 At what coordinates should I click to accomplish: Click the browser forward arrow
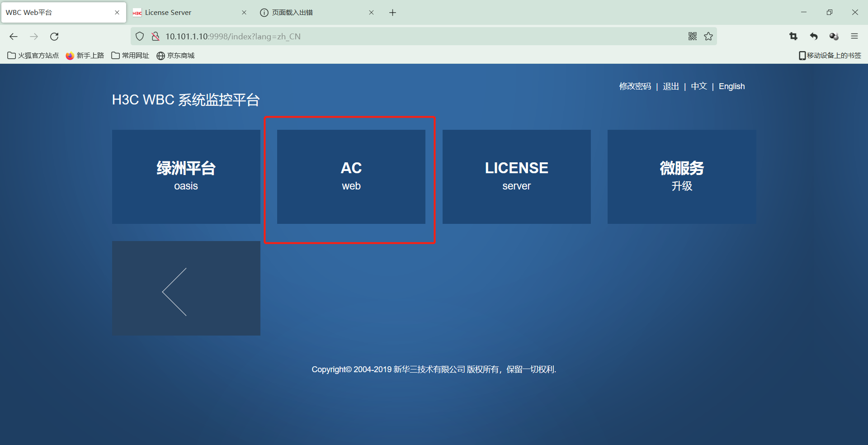[x=34, y=37]
